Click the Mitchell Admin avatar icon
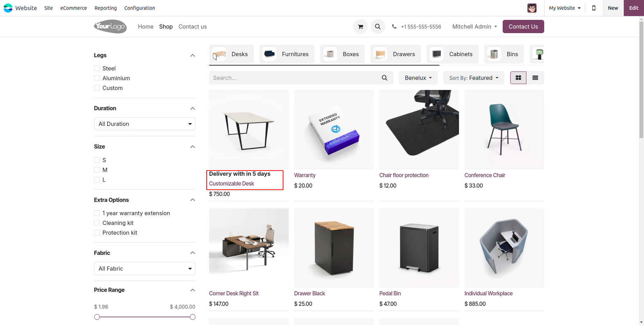The width and height of the screenshot is (644, 325). point(532,8)
